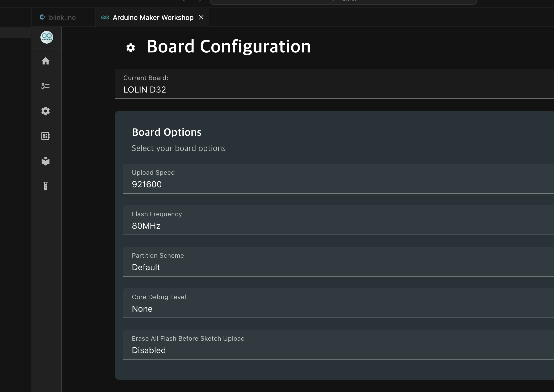Open Board Configuration via sidebar gear

[x=46, y=111]
